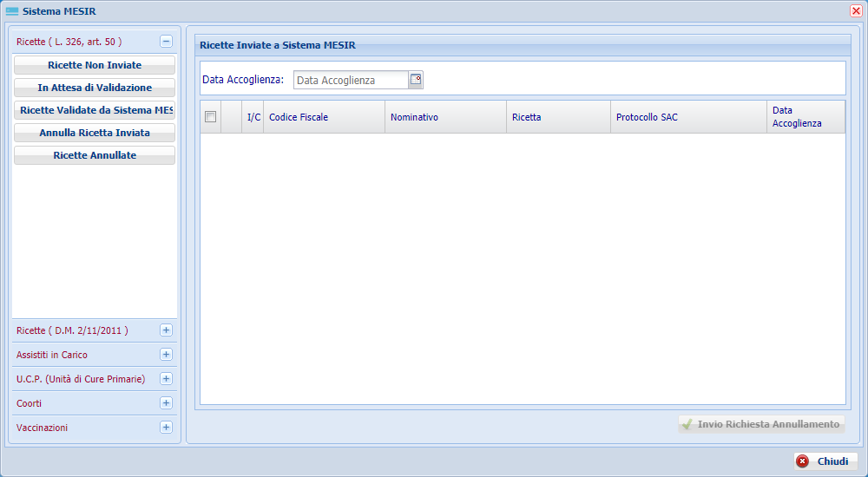The image size is (868, 477).
Task: Click the Ricette Inviate a Sistema MESIR title
Action: [278, 45]
